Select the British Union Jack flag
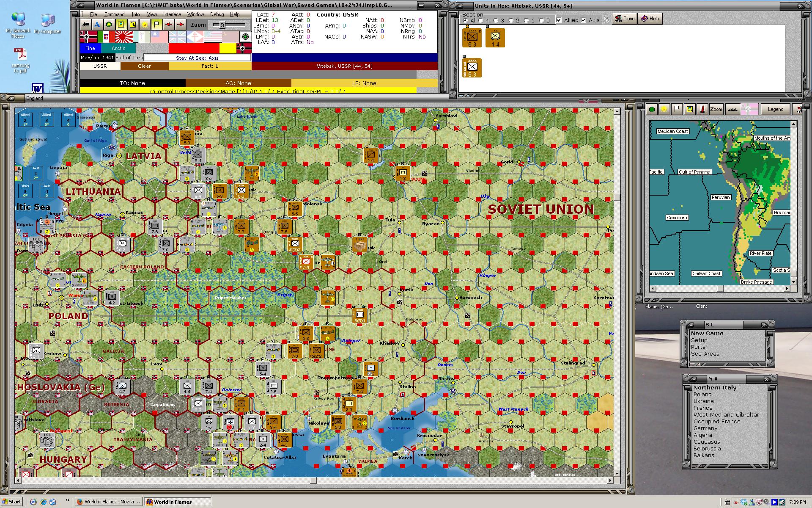This screenshot has width=812, height=508. [x=177, y=37]
